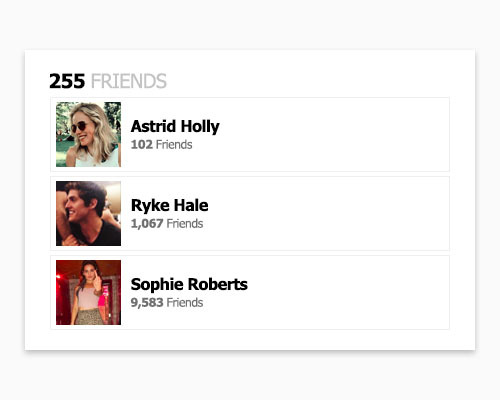Click the Astrid Holly name link
Screen dimensions: 500x400
pos(175,127)
